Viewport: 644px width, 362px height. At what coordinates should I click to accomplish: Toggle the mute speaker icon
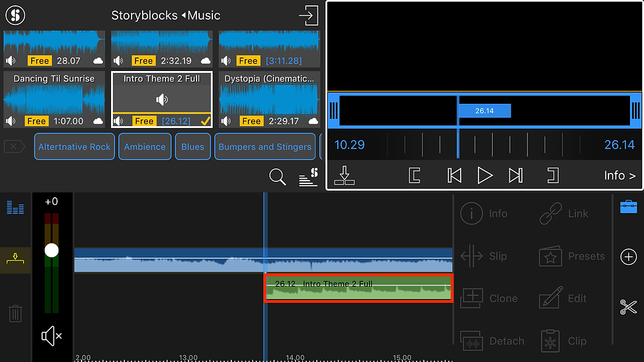[x=51, y=336]
